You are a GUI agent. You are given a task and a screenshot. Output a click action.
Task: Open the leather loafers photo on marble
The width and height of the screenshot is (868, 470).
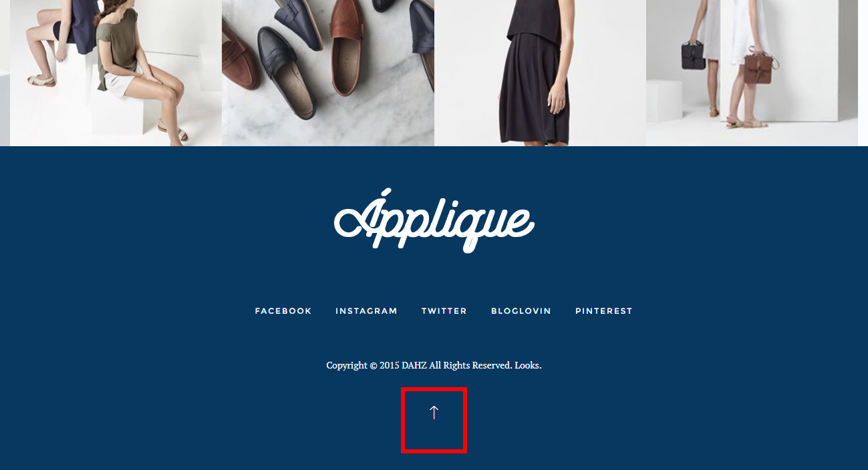point(328,73)
